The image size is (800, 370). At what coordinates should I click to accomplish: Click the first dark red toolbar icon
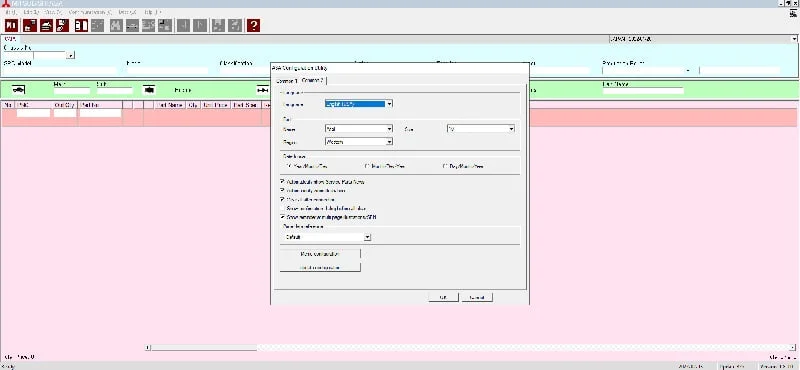click(x=12, y=25)
